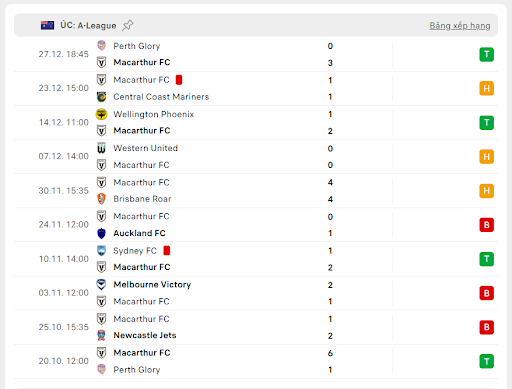The image size is (512, 389).
Task: Open the Melbourne Victory team name
Action: (x=152, y=285)
